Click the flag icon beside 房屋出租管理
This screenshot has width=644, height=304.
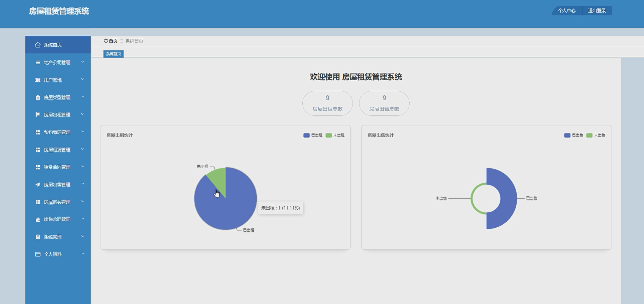[x=38, y=115]
